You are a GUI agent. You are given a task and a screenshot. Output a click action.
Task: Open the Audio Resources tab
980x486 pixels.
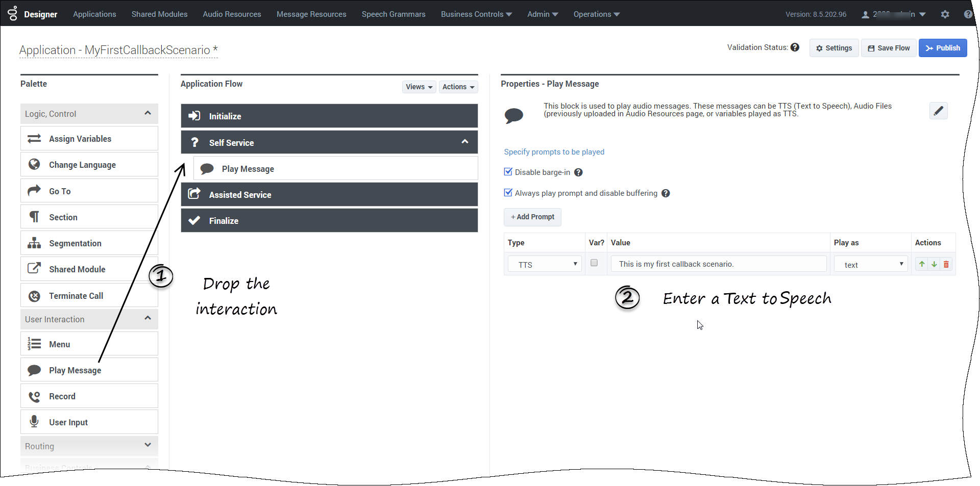point(232,14)
